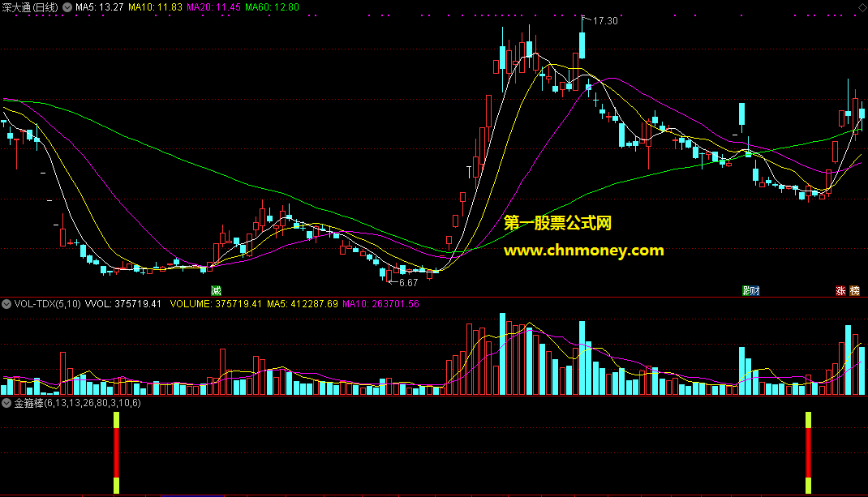Click the VVOL: 375719.41 value
This screenshot has width=868, height=497.
[122, 304]
